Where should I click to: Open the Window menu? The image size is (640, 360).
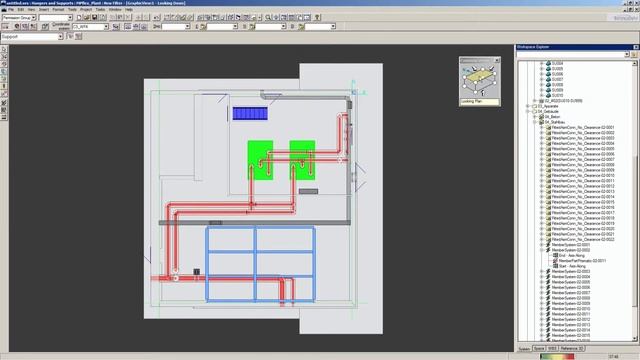[115, 9]
